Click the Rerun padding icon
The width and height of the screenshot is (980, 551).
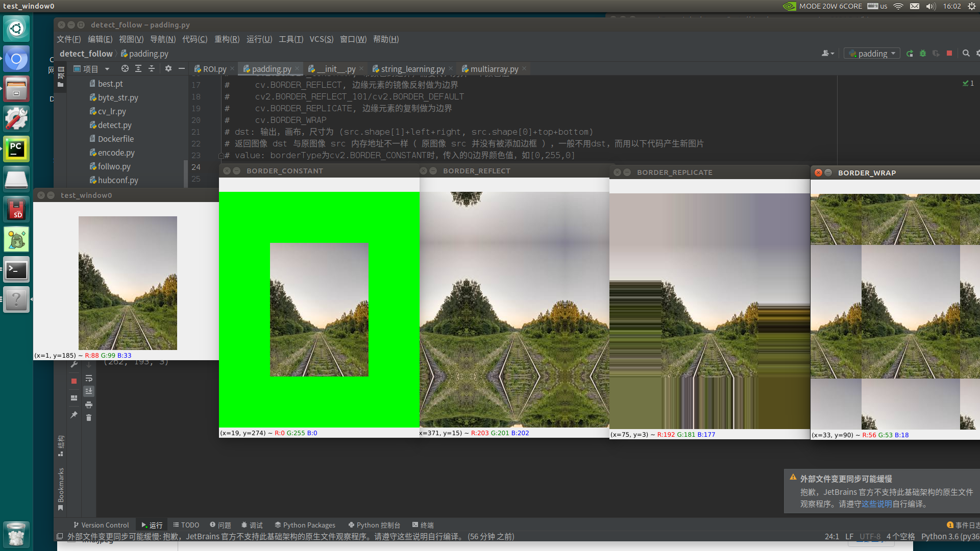point(910,54)
